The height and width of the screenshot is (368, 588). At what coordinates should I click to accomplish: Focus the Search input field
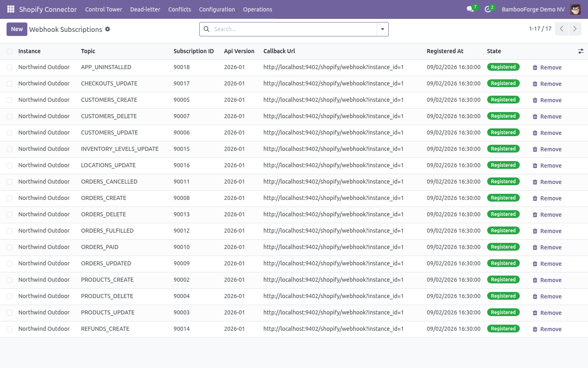click(x=294, y=29)
